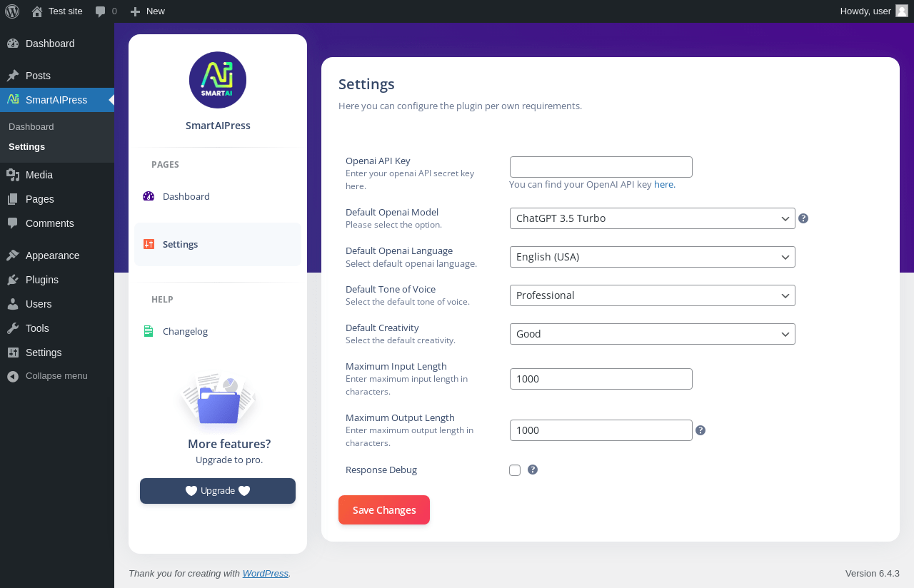Viewport: 914px width, 588px height.
Task: Click the Tools wrench icon
Action: (13, 328)
